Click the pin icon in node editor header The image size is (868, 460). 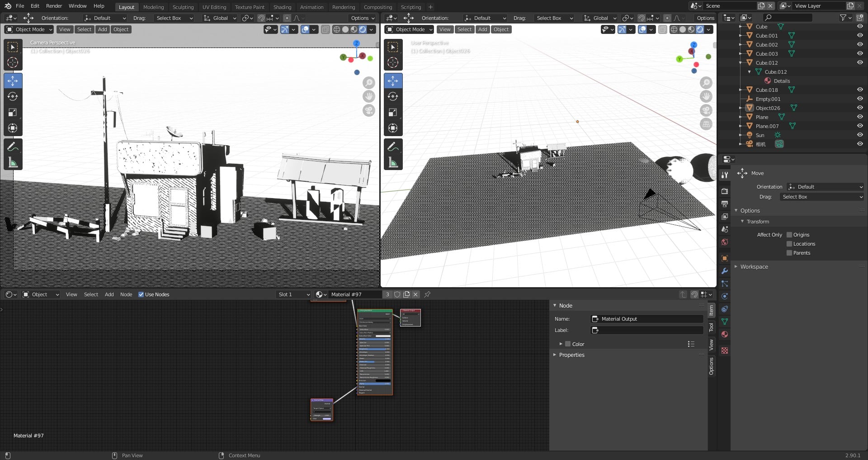point(427,294)
